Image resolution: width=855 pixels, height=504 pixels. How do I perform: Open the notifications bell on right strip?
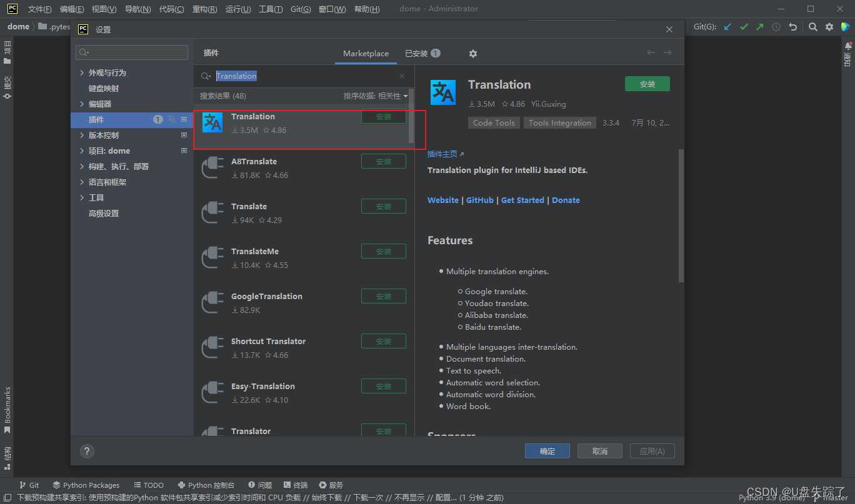point(848,46)
